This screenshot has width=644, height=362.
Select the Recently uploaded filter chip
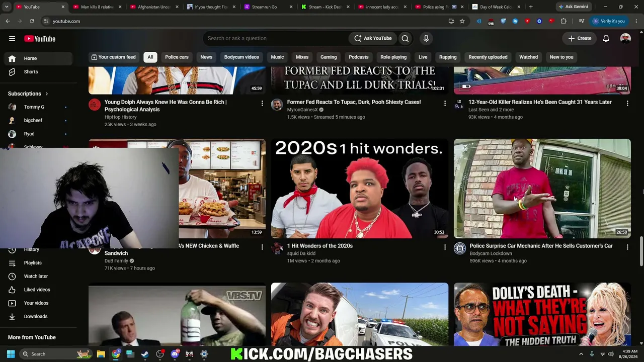488,57
